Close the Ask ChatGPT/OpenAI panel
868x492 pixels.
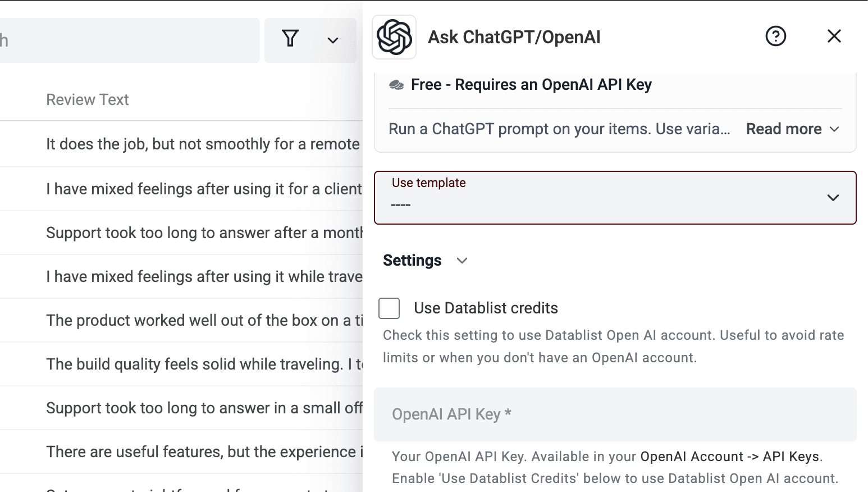(x=834, y=37)
